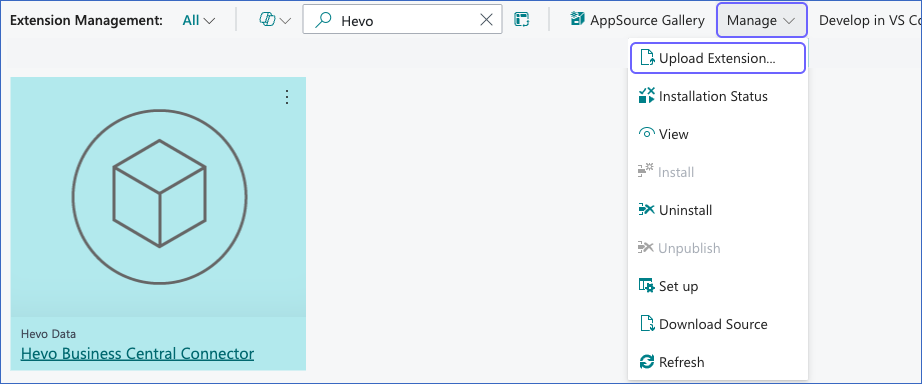922x384 pixels.
Task: Click the search magnifier icon
Action: pos(323,21)
